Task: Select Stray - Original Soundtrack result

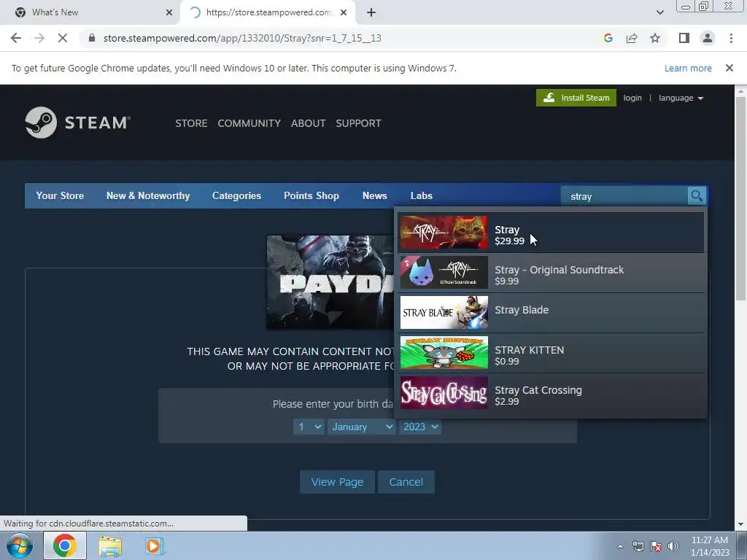Action: point(551,273)
